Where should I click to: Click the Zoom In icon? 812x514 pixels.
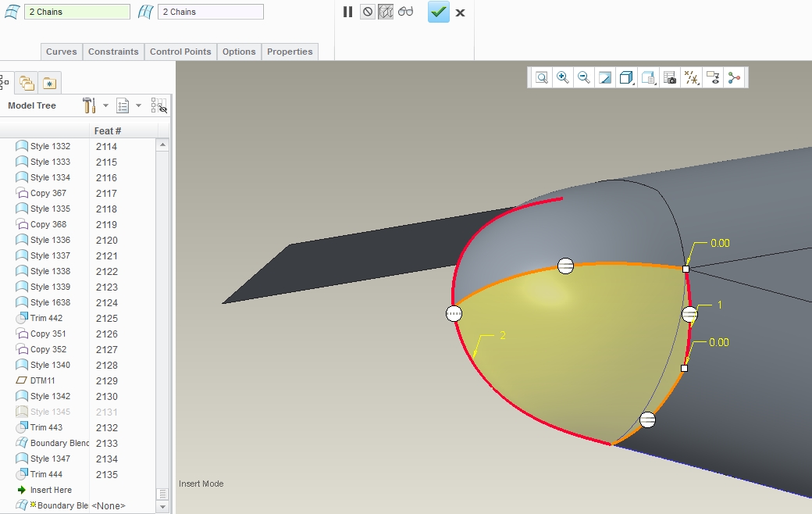(x=563, y=77)
